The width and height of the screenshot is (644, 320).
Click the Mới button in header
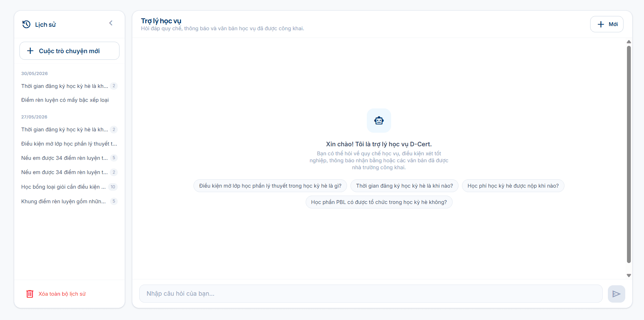[606, 24]
